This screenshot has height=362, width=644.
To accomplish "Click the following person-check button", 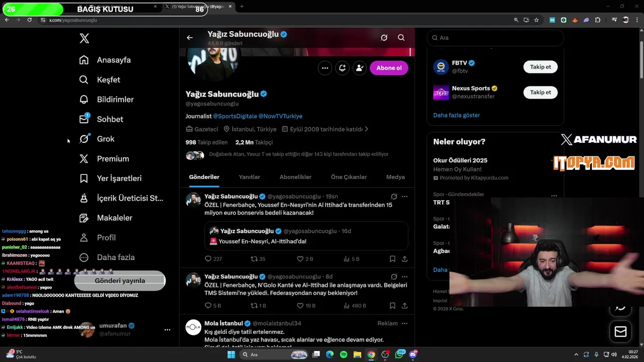I will (360, 68).
